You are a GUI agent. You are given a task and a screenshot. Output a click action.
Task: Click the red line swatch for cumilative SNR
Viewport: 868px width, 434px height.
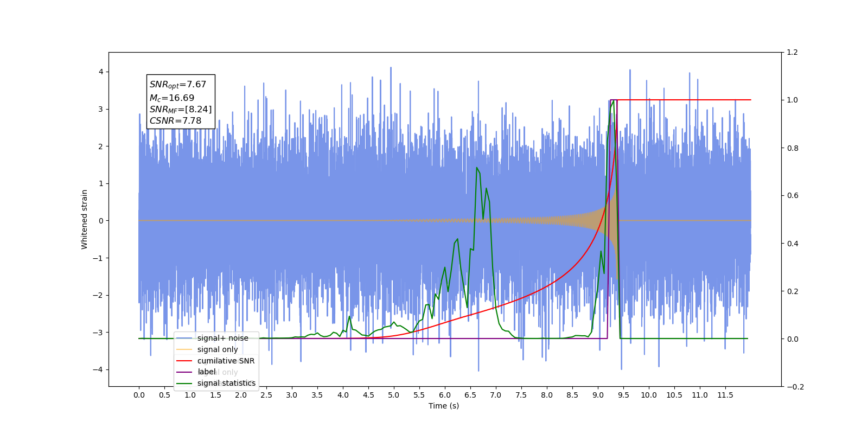tap(185, 361)
